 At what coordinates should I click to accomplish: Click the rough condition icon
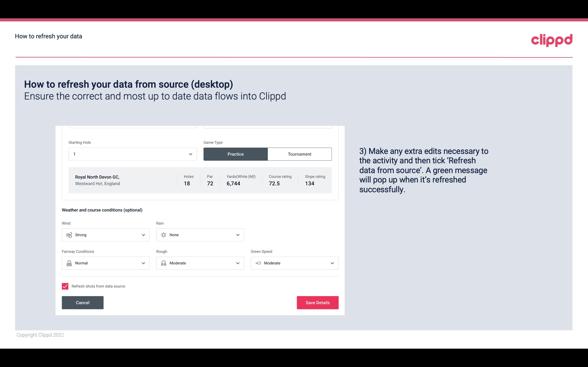tap(163, 263)
